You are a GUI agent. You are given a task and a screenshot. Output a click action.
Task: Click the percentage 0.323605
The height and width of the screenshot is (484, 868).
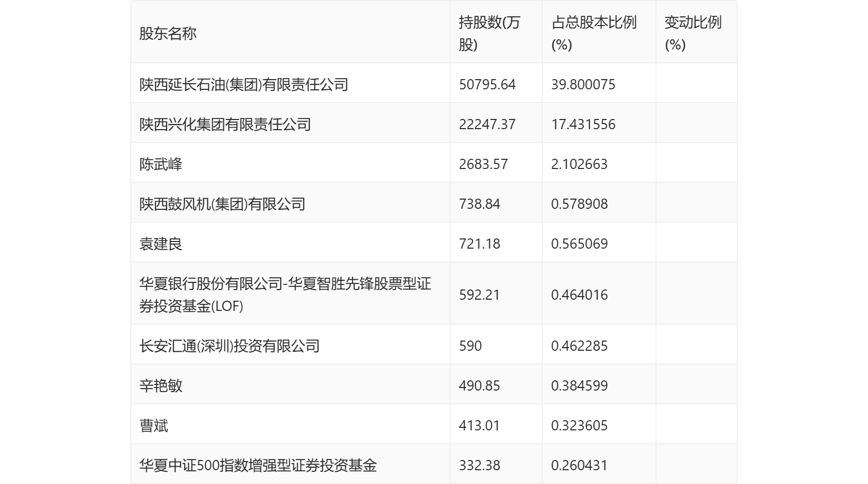[x=580, y=425]
